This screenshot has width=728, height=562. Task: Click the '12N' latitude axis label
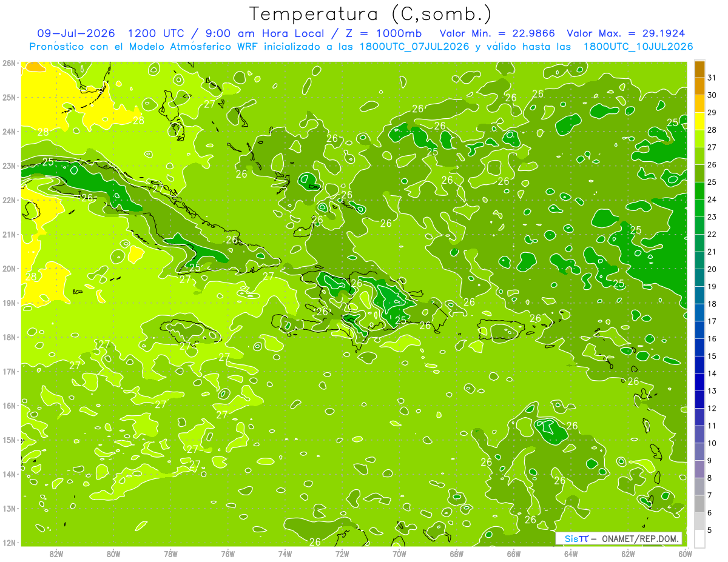point(8,542)
